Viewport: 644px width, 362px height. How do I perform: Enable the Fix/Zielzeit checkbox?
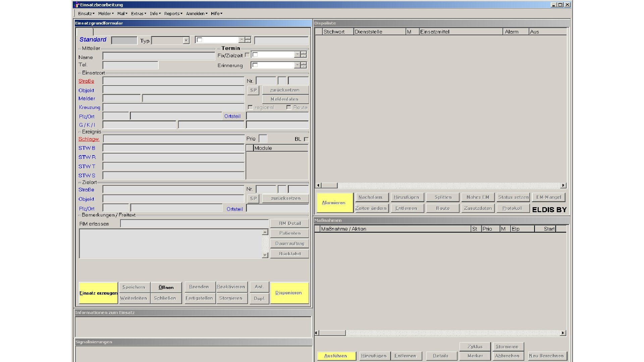[247, 55]
